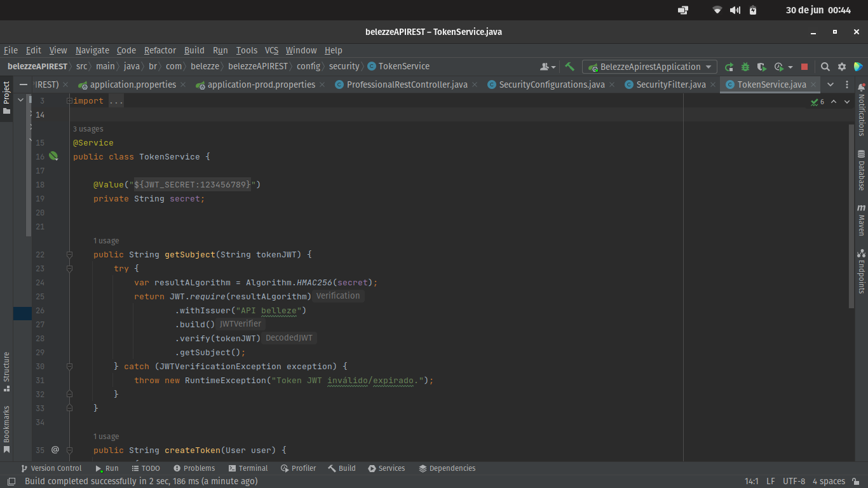Switch to the SecurityFilter.java tab
Viewport: 868px width, 488px height.
tap(671, 85)
